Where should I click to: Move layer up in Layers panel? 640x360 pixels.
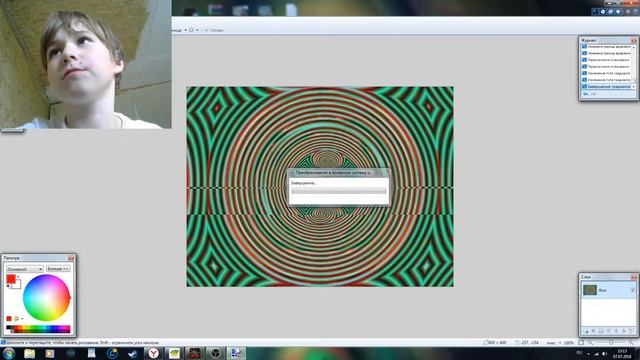[616, 331]
